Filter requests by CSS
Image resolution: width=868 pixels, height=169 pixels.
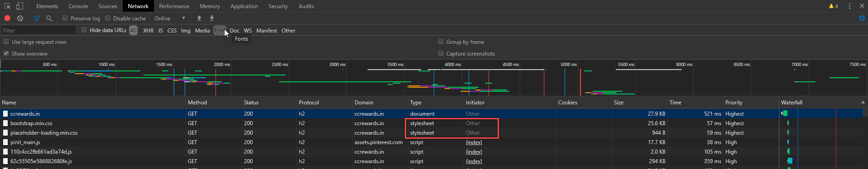pyautogui.click(x=172, y=30)
